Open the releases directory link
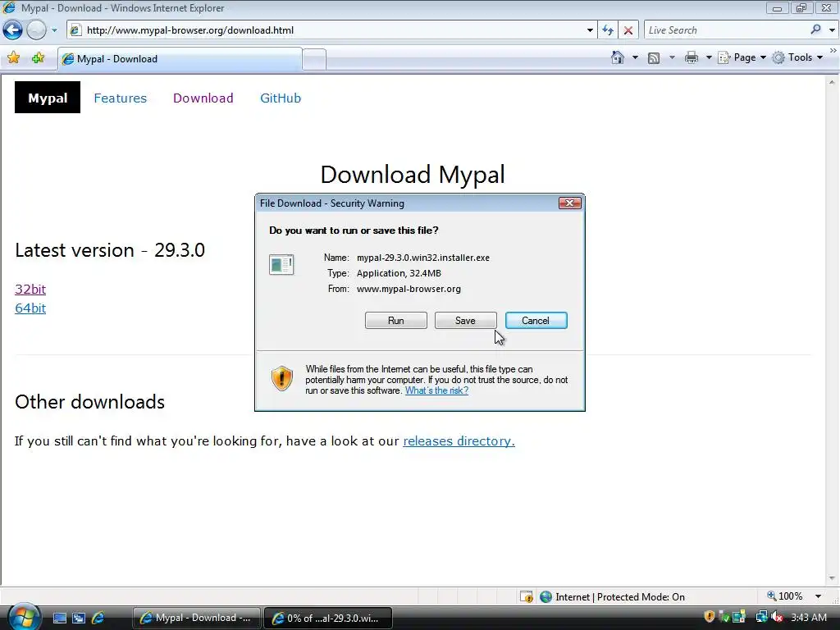The height and width of the screenshot is (630, 840). click(459, 441)
